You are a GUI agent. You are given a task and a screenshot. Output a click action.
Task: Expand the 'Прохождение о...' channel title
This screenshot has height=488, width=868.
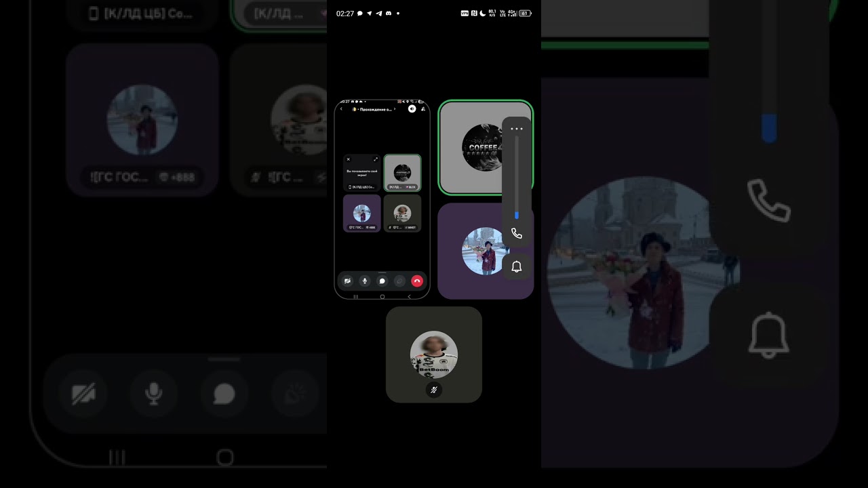point(375,108)
